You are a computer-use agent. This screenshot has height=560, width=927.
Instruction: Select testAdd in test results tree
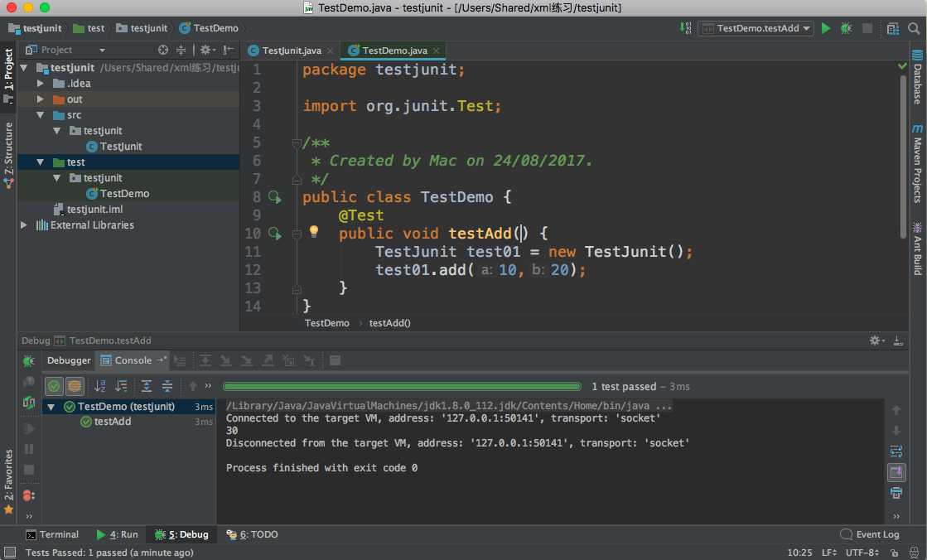[113, 422]
